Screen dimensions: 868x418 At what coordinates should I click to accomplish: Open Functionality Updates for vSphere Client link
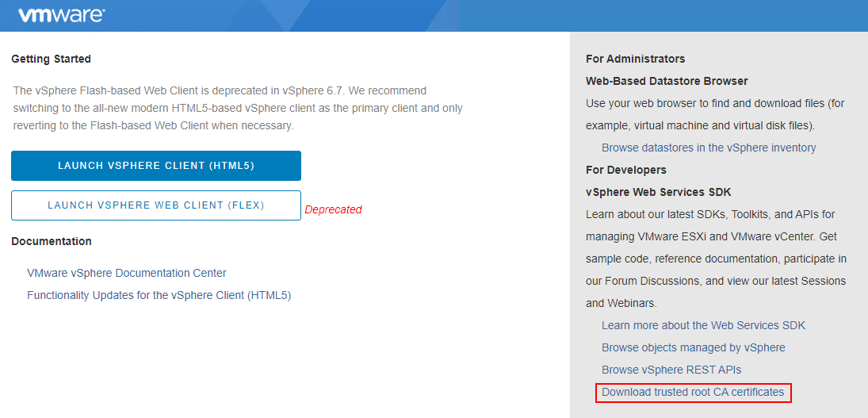pos(159,295)
